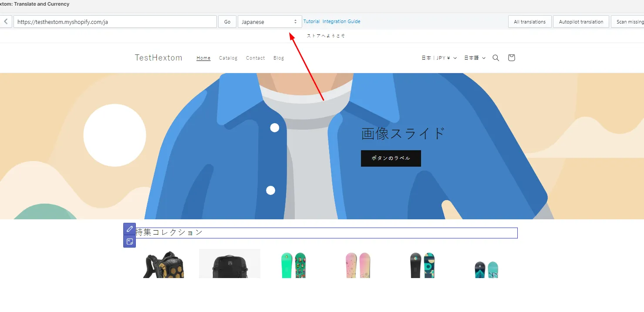Expand the 日本語 storefront language selector

click(475, 58)
